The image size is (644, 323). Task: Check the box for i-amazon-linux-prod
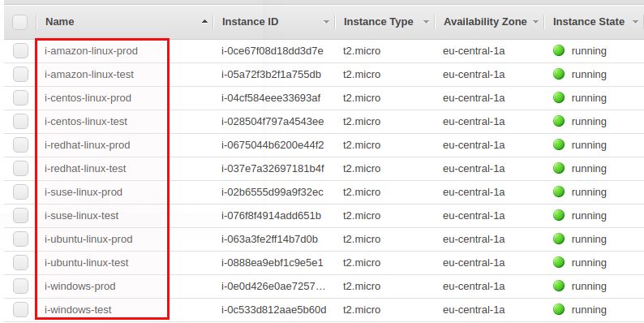click(20, 51)
